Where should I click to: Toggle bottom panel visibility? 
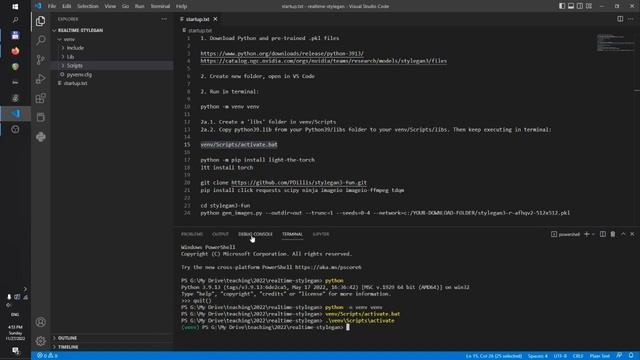[571, 6]
